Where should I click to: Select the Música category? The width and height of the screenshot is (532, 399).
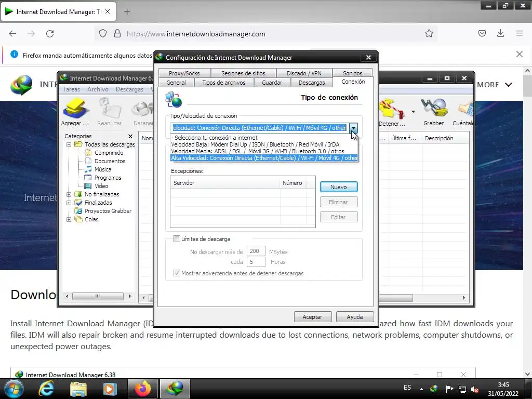(x=102, y=169)
